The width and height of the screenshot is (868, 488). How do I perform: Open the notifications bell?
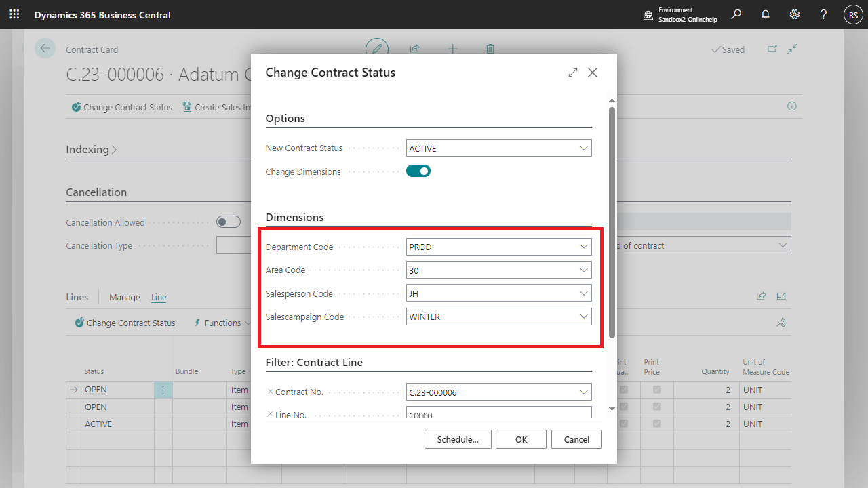click(x=766, y=14)
